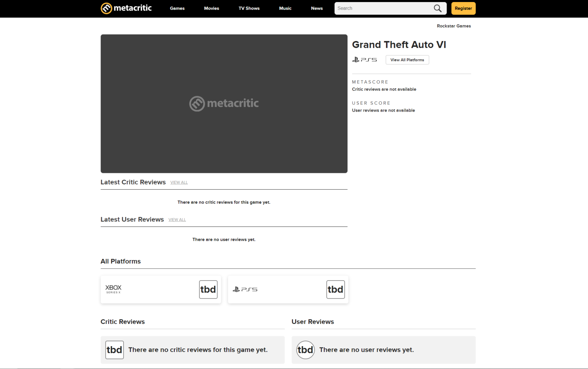This screenshot has width=588, height=369.
Task: Click 'Critic reviews are not available' text
Action: (x=384, y=89)
